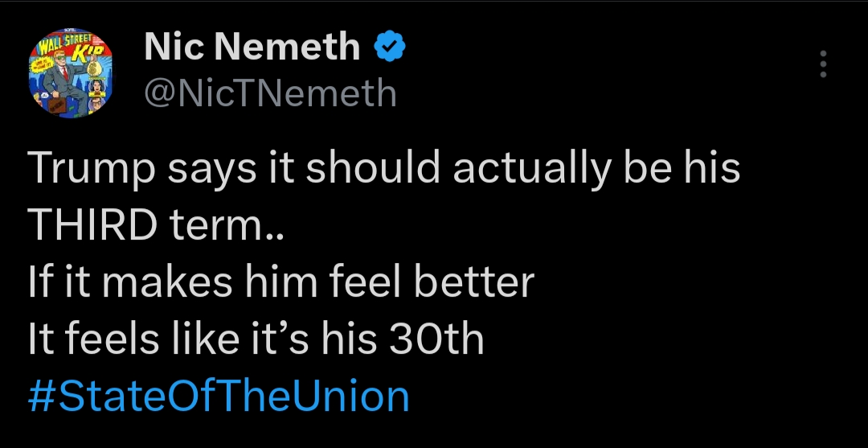Click the blue verified checkmark badge

(x=391, y=49)
